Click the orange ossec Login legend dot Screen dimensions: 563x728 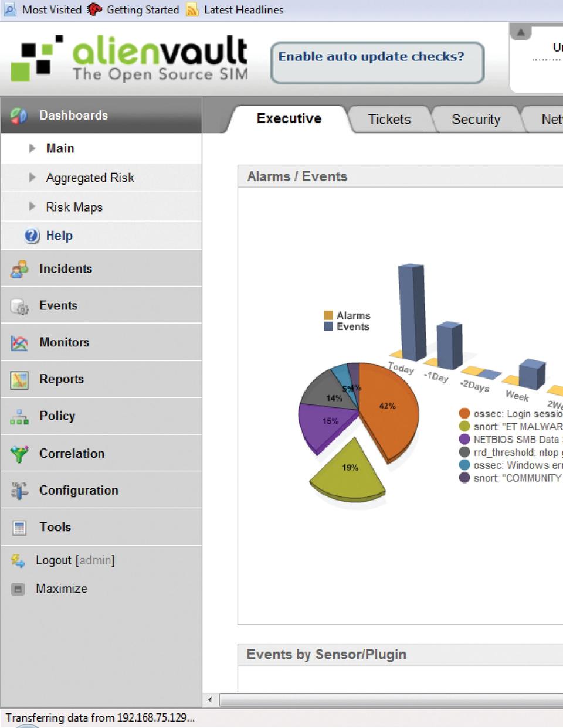click(464, 414)
